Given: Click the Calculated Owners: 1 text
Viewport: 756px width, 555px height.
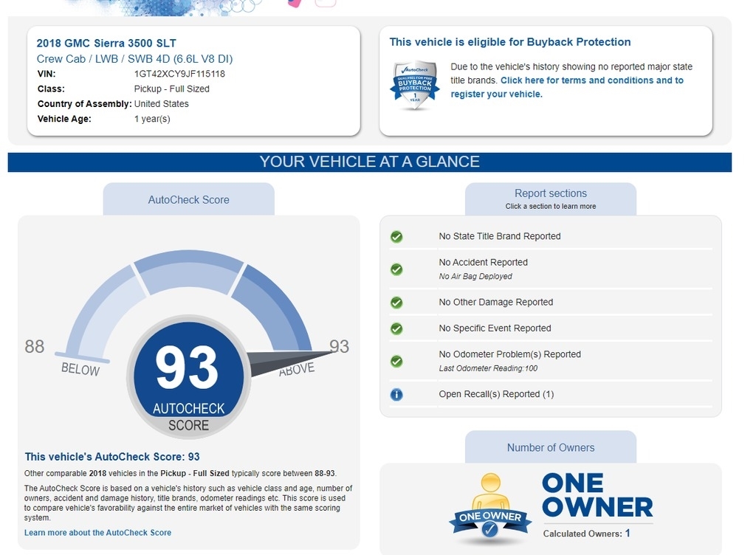Looking at the screenshot, I should pos(586,534).
